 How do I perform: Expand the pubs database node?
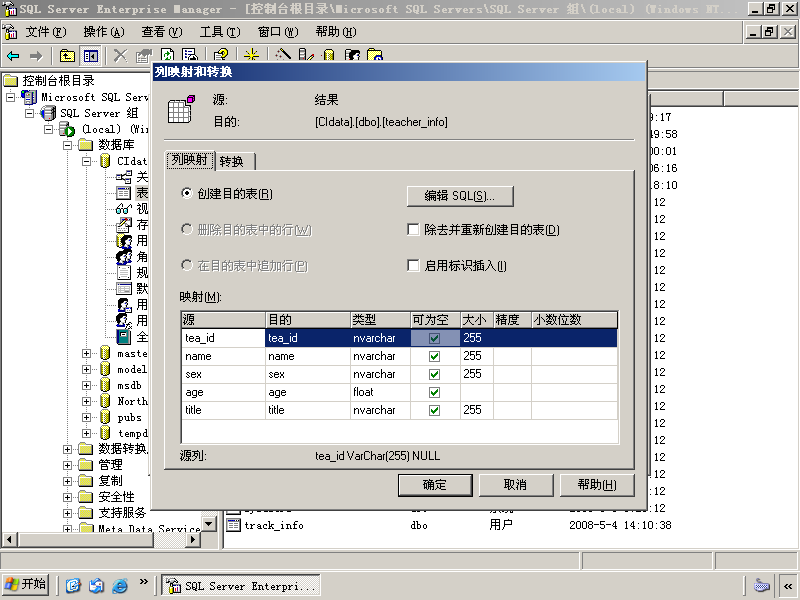click(x=87, y=417)
